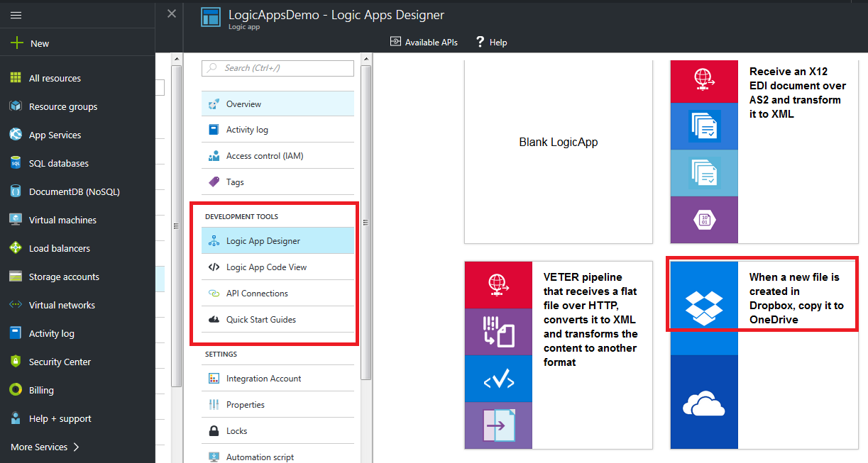This screenshot has width=868, height=463.
Task: Open Locks settings
Action: pos(278,431)
